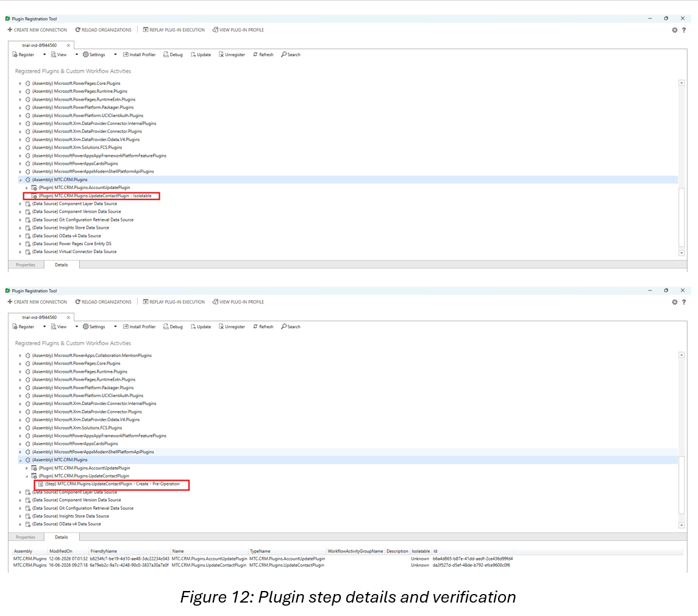Click Install Profiler in the upper window

point(140,55)
